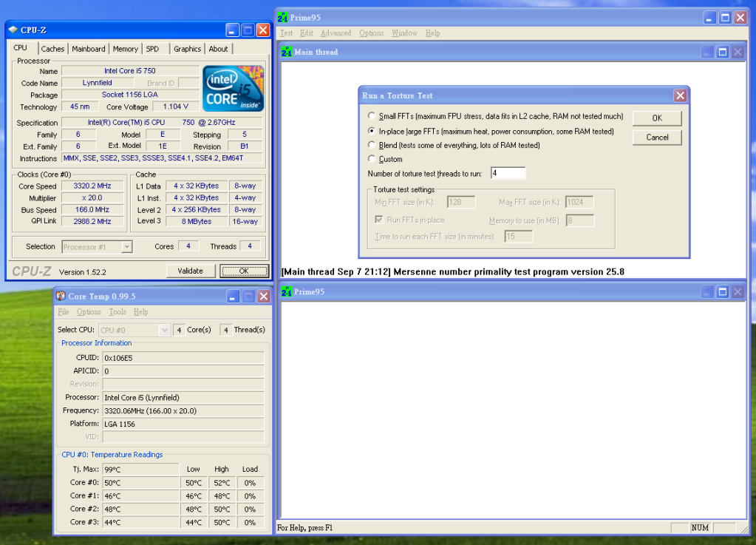This screenshot has height=545, width=756.
Task: Click the Processor Information section heading
Action: click(96, 343)
